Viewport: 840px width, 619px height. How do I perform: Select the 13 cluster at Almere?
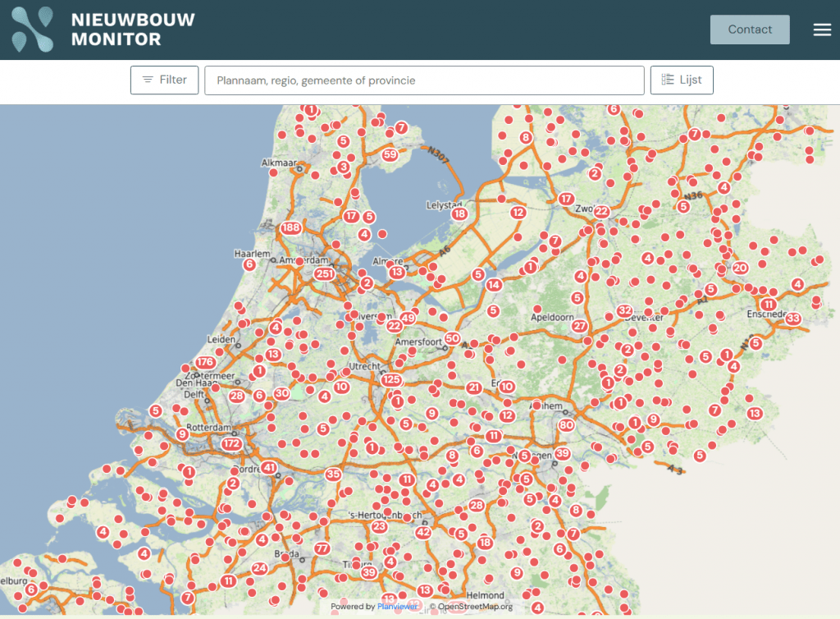tap(397, 273)
